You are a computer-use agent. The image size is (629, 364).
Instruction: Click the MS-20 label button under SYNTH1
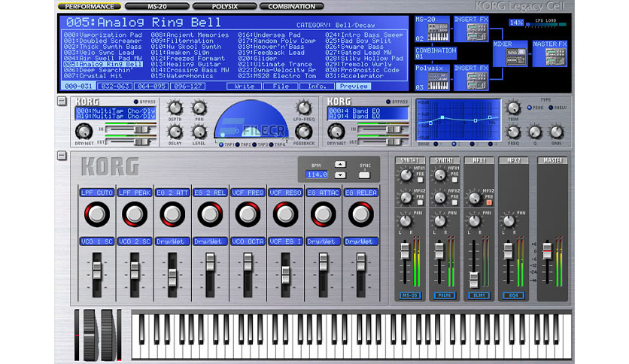click(410, 296)
